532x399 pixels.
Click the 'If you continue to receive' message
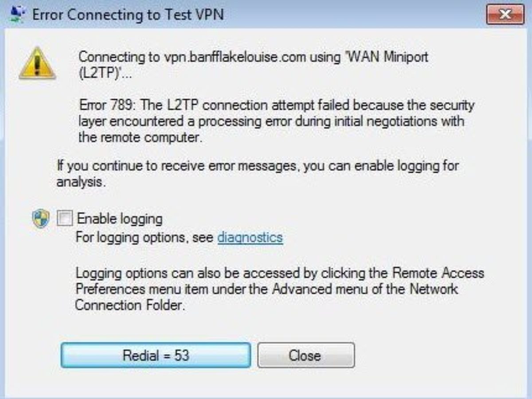(257, 166)
